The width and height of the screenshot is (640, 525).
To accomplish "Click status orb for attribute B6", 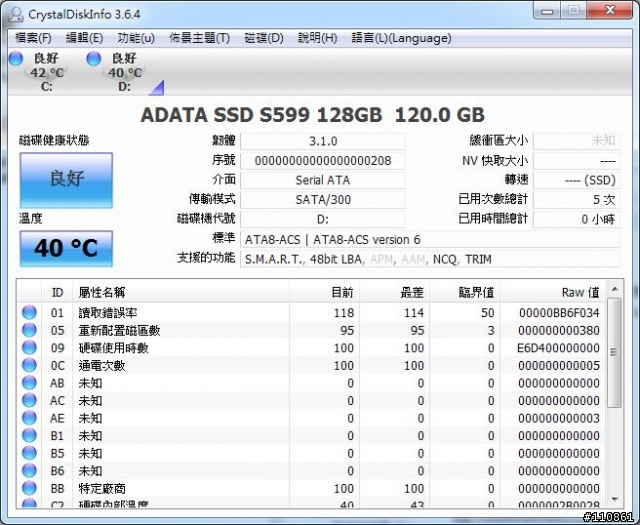I will point(29,470).
